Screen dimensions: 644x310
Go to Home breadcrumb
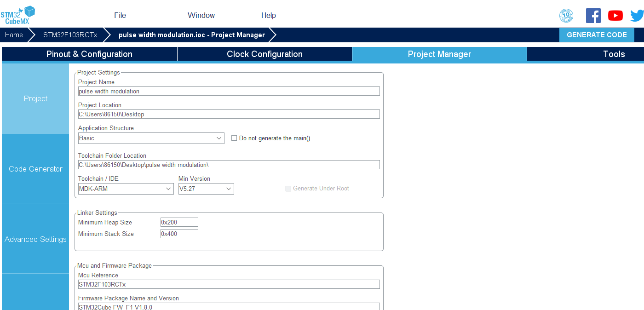14,35
